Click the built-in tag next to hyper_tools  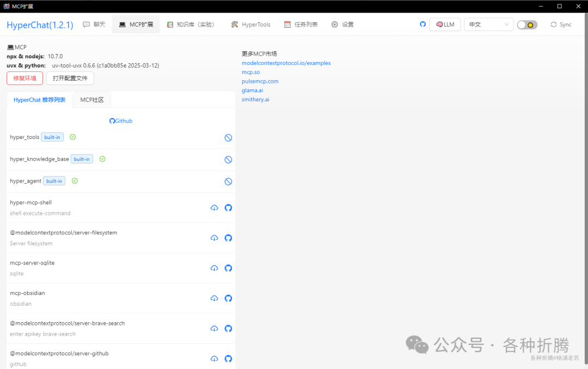click(x=52, y=137)
